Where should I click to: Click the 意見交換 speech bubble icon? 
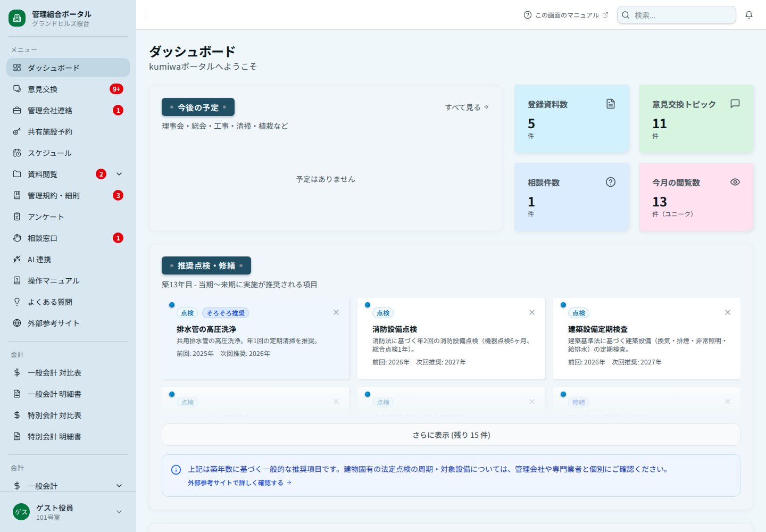17,89
